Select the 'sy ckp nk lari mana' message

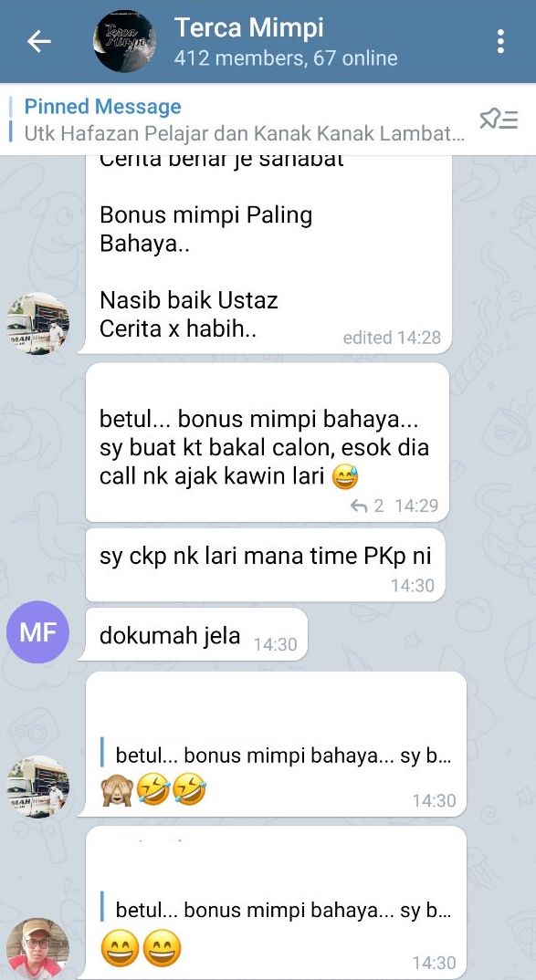point(265,565)
